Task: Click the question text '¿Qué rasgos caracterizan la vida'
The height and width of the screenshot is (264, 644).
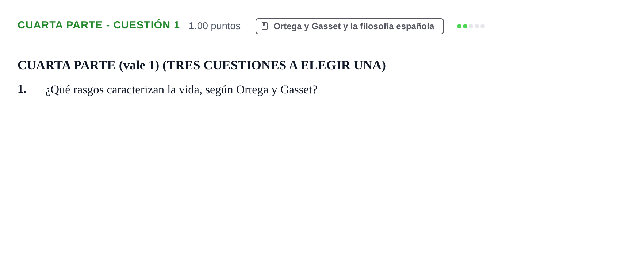Action: point(123,90)
